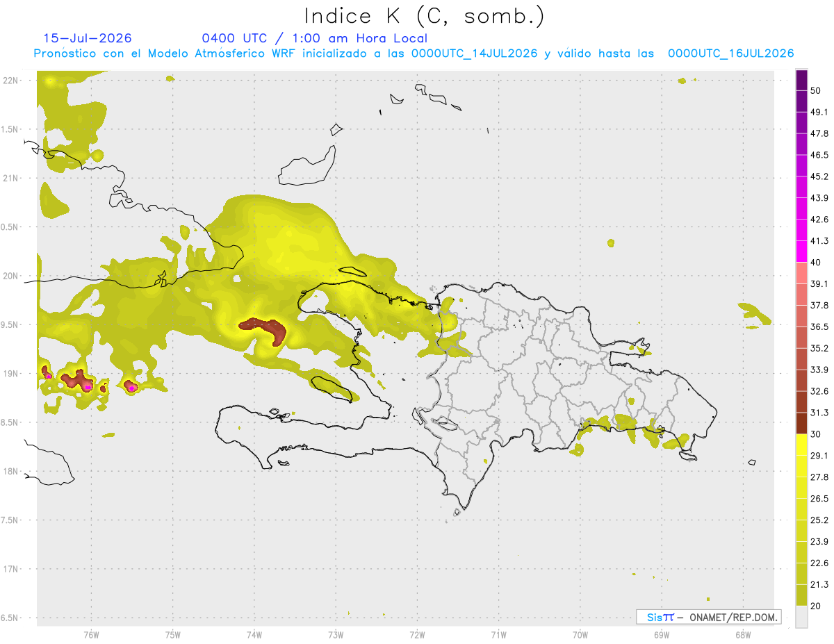Click the '29.1' colorbar value
Viewport: 834px width, 644px height.
[x=819, y=456]
